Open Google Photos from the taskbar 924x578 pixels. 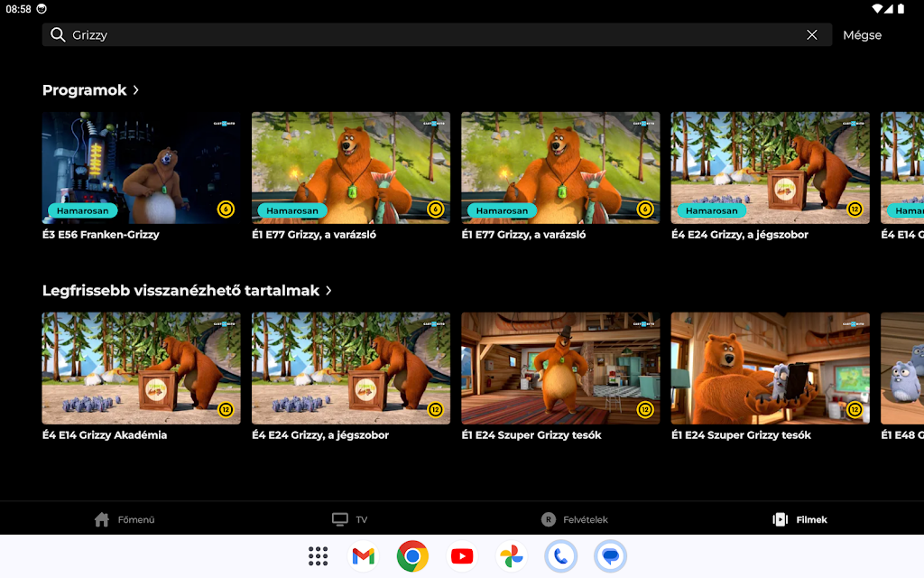(511, 556)
